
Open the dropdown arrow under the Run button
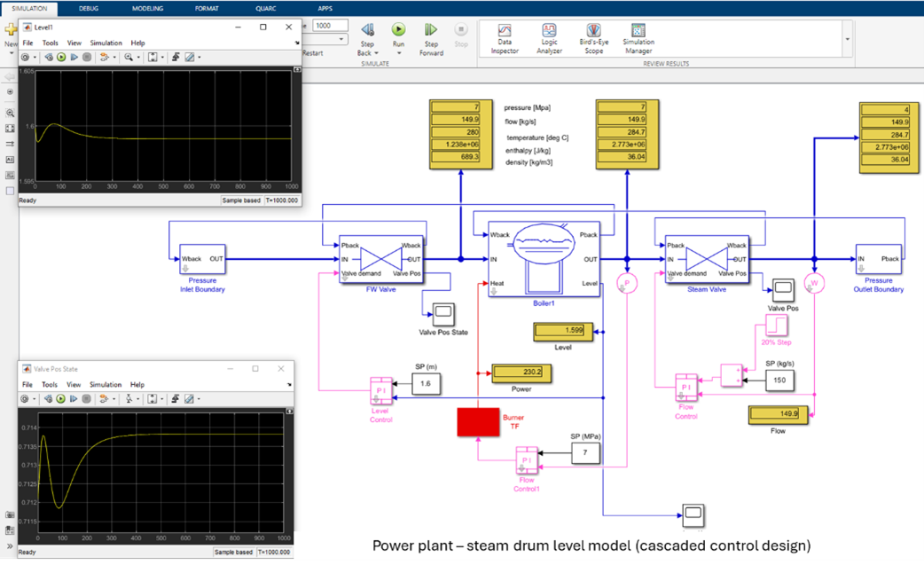click(x=399, y=53)
